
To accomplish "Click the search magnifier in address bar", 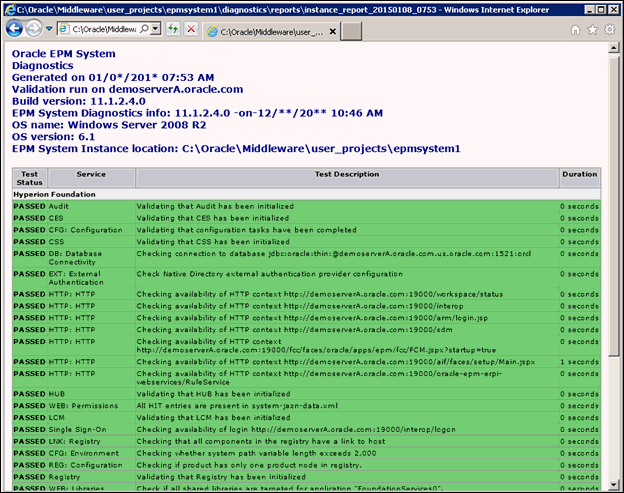I will point(145,29).
